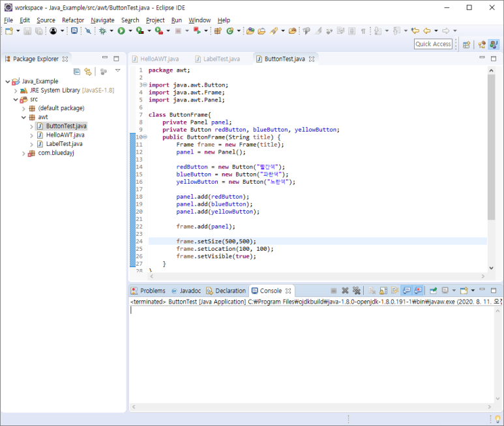Click the Save icon in main toolbar
504x426 pixels.
27,31
